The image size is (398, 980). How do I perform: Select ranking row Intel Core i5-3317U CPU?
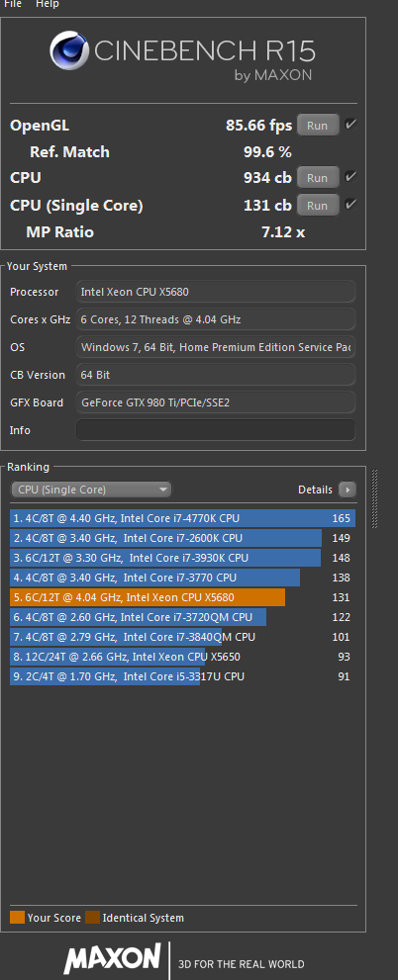coord(183,676)
